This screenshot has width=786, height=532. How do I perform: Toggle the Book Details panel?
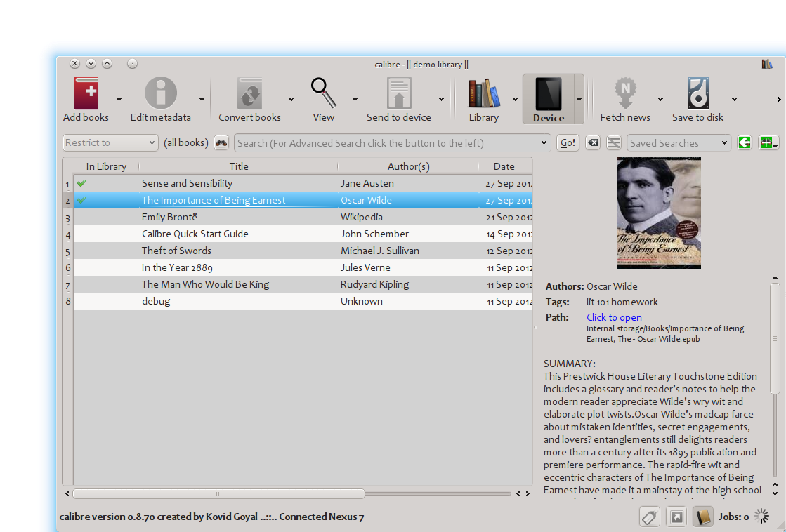coord(702,517)
